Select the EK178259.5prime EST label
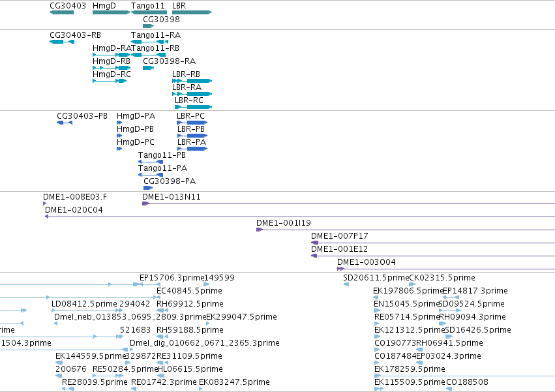 point(410,370)
